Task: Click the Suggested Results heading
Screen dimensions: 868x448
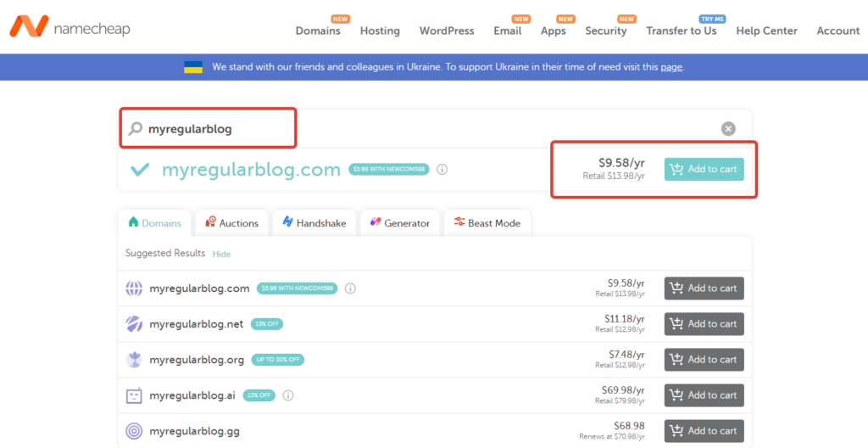Action: coord(165,253)
